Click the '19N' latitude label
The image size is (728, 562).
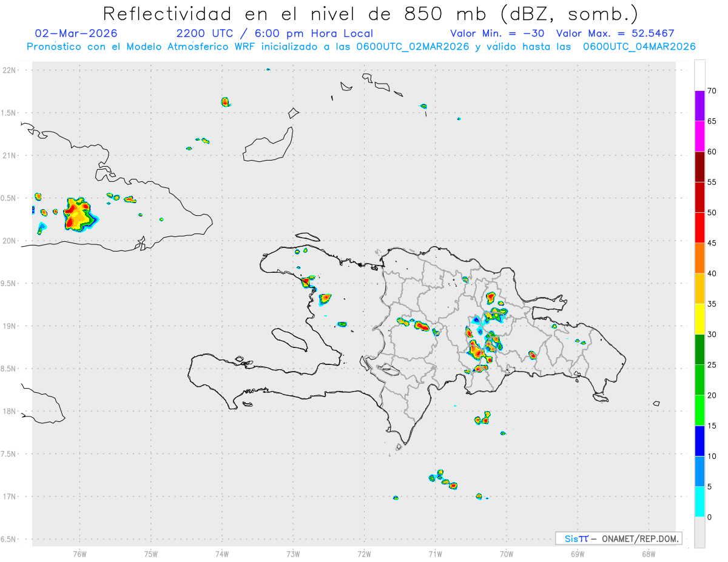(10, 326)
